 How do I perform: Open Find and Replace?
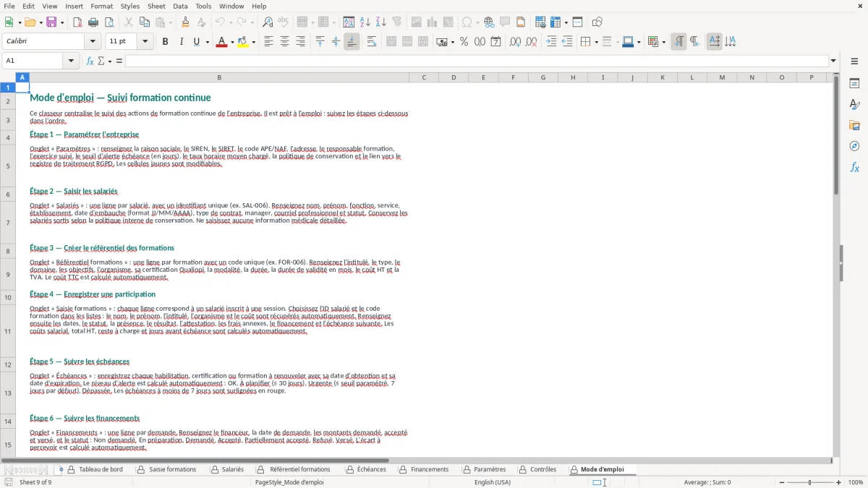pos(268,22)
